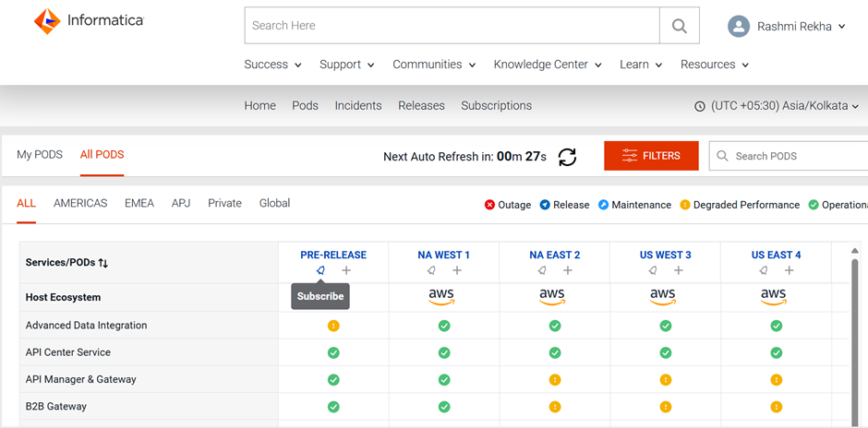Select the APJ region tab
The height and width of the screenshot is (428, 868).
[x=181, y=203]
